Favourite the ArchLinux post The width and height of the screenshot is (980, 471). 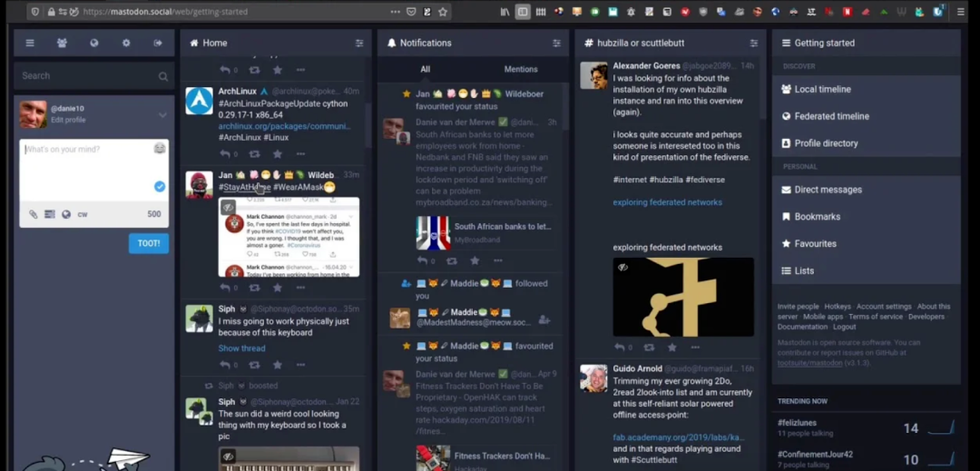coord(278,153)
